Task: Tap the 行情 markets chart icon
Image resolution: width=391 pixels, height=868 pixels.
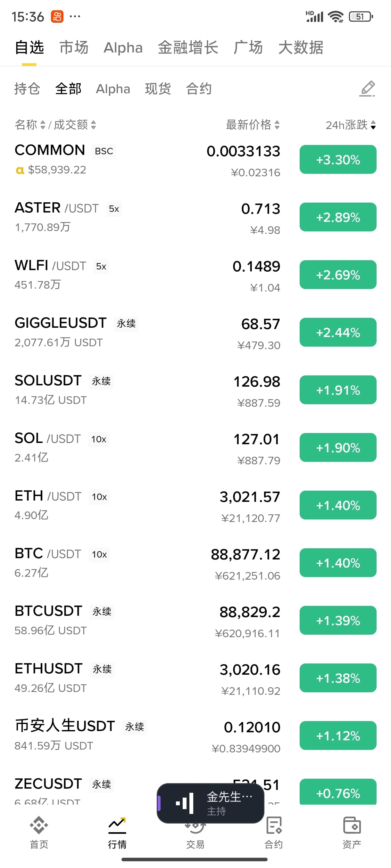Action: 117,825
